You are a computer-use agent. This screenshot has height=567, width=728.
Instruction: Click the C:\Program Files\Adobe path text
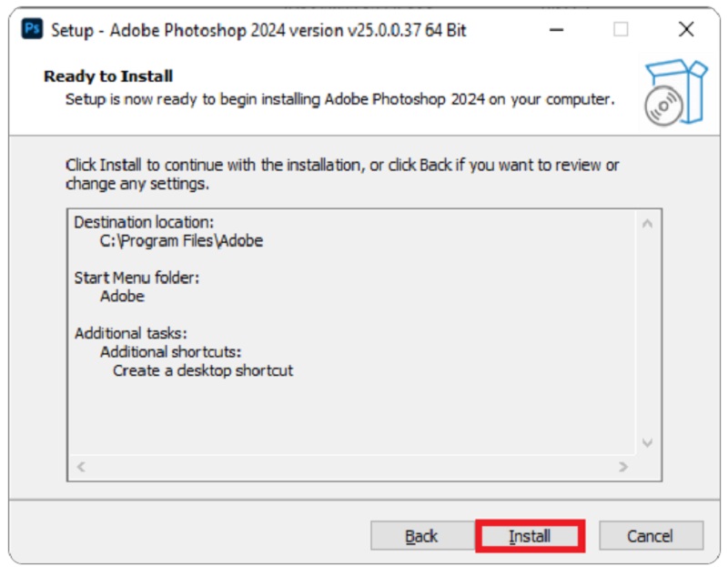pos(181,240)
